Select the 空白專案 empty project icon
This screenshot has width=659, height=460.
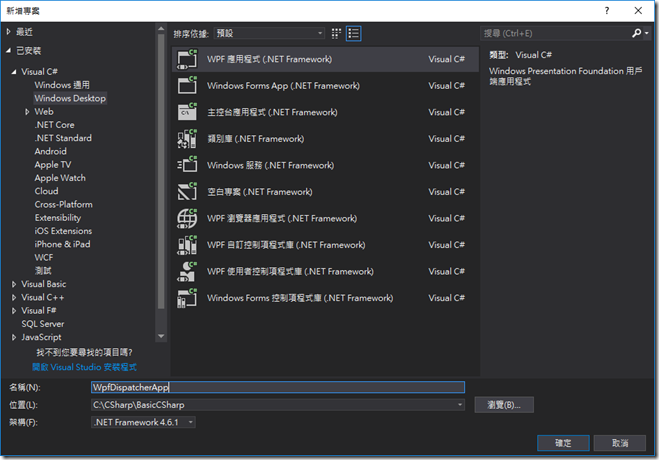pos(187,192)
